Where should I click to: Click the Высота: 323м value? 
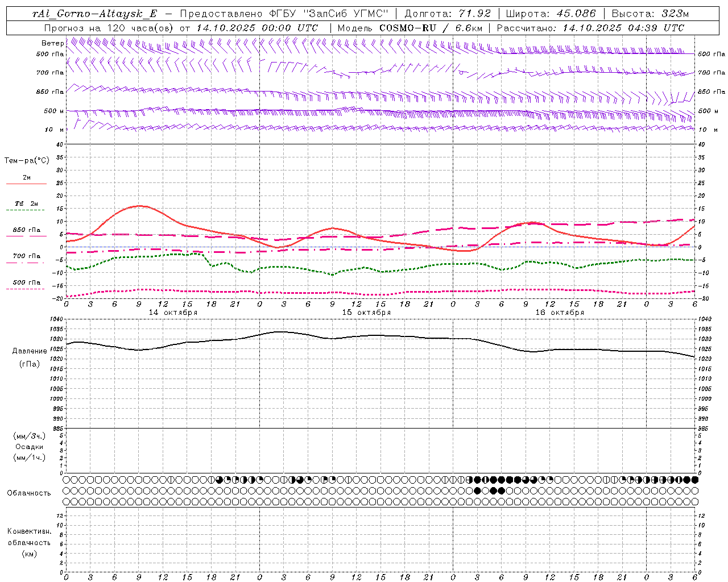[651, 14]
